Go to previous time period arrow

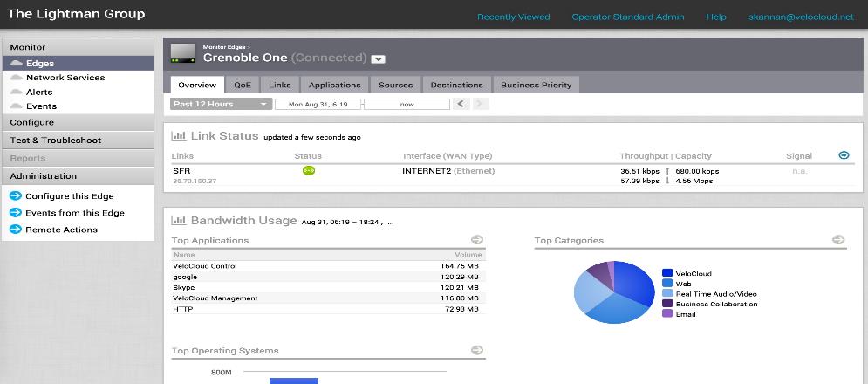tap(461, 104)
